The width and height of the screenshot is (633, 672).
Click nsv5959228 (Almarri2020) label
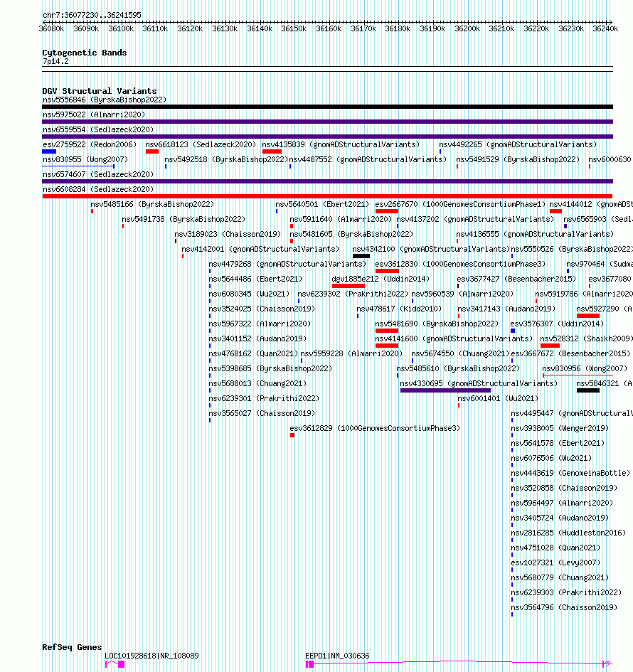[351, 354]
